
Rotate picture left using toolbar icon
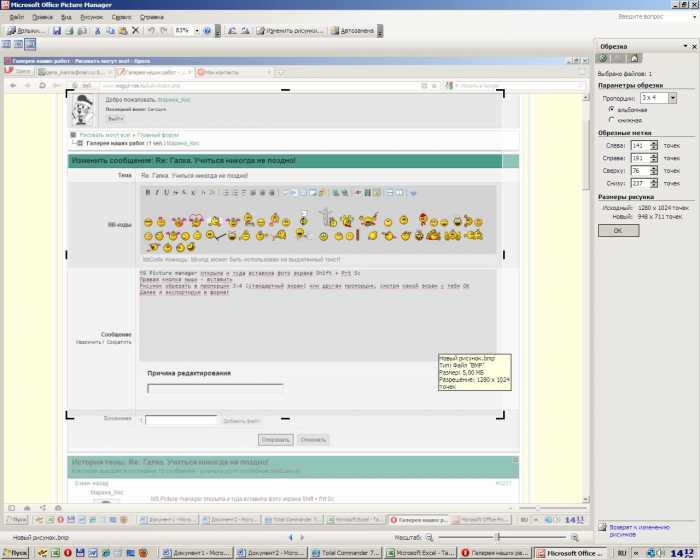233,31
